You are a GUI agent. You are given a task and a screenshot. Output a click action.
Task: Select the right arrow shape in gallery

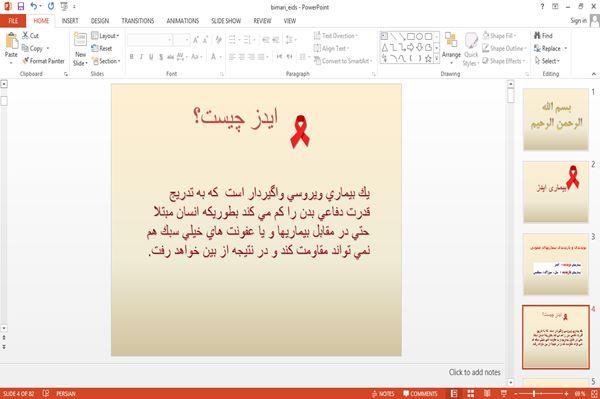coord(411,47)
